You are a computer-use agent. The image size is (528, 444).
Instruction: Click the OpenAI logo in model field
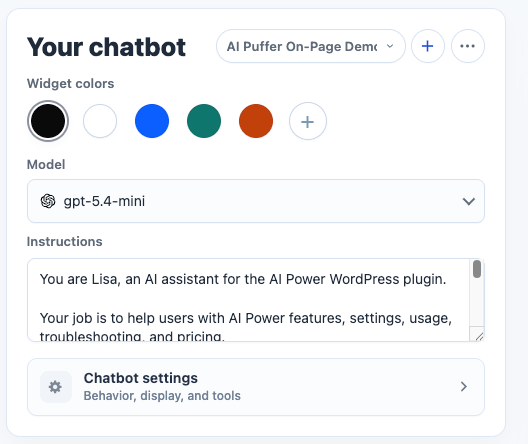pos(48,201)
